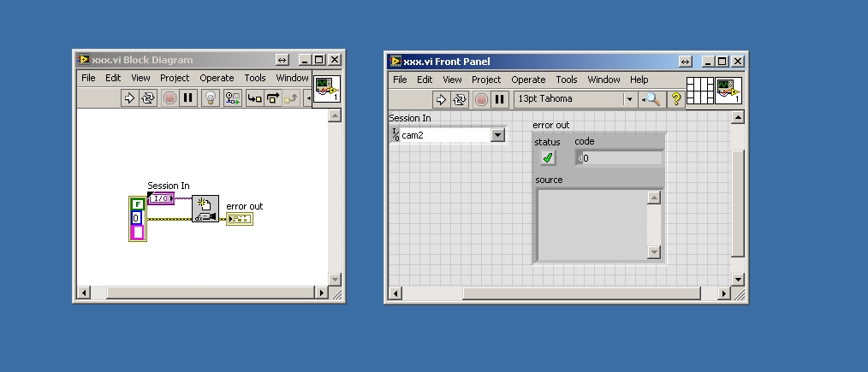Pause execution in the Block Diagram window
868x372 pixels.
pos(187,98)
